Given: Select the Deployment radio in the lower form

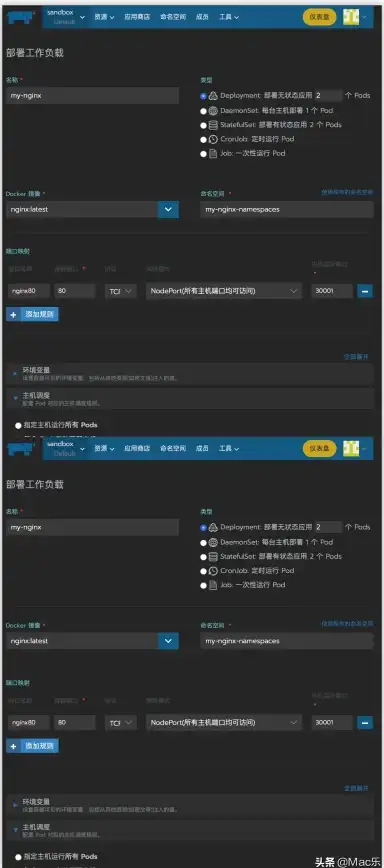Looking at the screenshot, I should coord(204,528).
